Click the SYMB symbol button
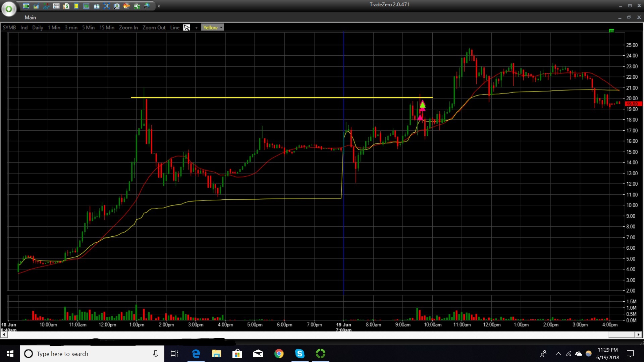This screenshot has height=362, width=644. pyautogui.click(x=9, y=27)
